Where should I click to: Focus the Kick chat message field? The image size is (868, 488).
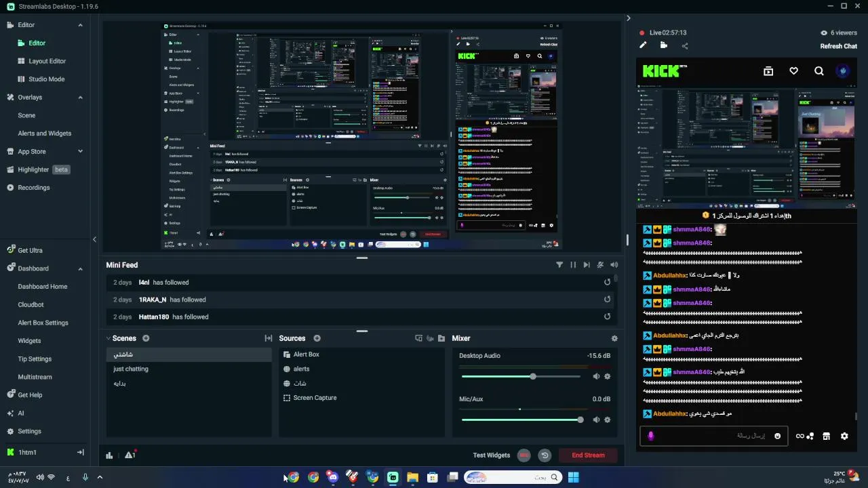[713, 436]
